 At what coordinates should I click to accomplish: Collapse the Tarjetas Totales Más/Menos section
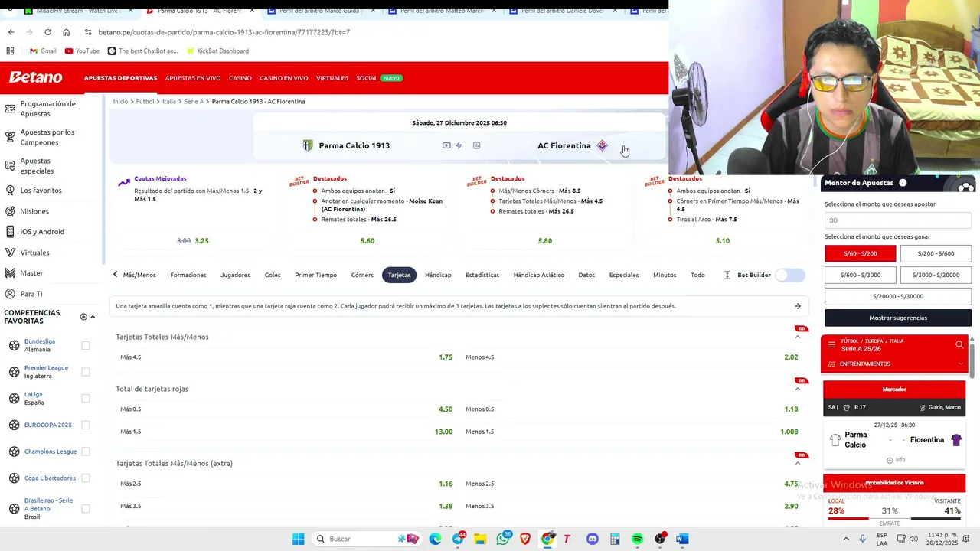(797, 337)
